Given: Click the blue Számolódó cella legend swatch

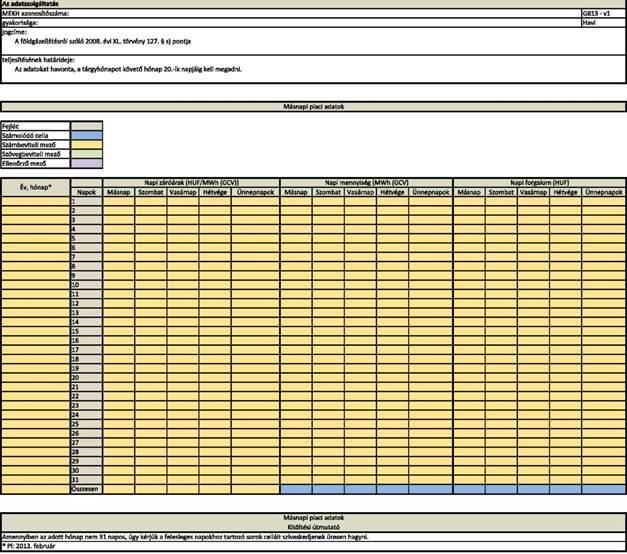Looking at the screenshot, I should (x=86, y=136).
